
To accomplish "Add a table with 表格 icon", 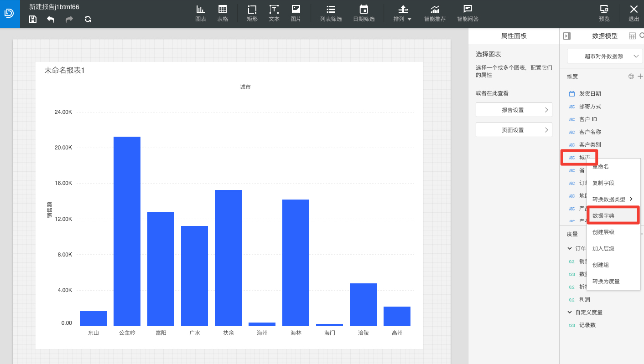I will (x=223, y=14).
